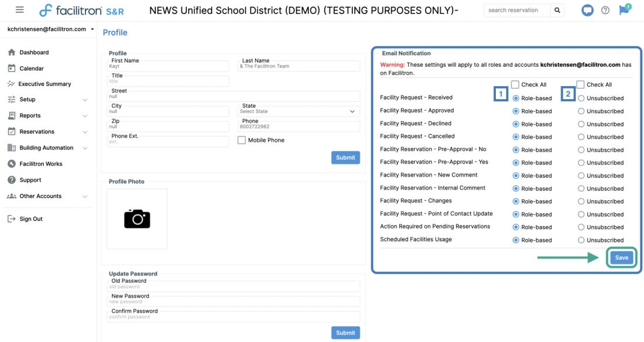644x342 pixels.
Task: Click the Facilitron logo
Action: click(x=81, y=11)
